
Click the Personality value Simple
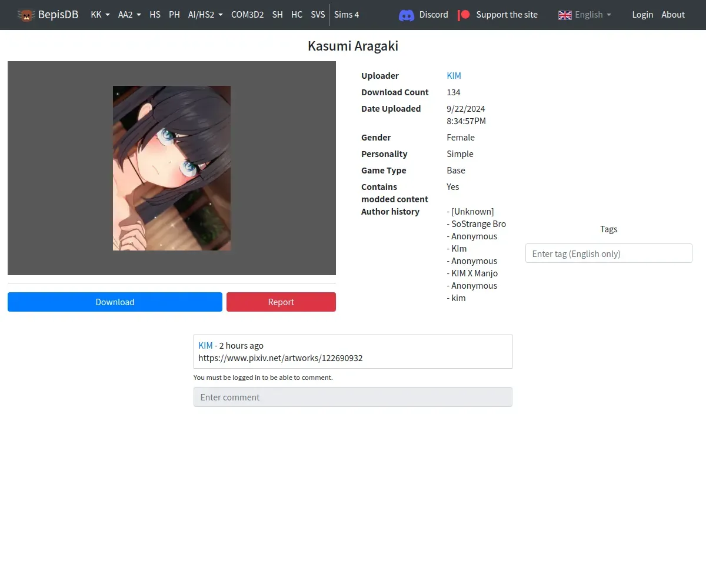pyautogui.click(x=460, y=154)
